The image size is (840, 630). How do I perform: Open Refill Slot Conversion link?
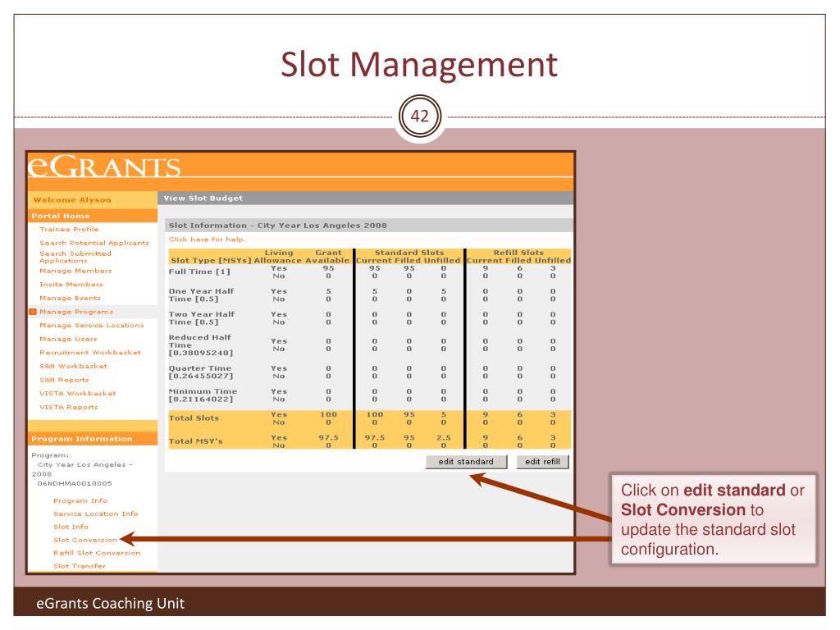point(97,553)
